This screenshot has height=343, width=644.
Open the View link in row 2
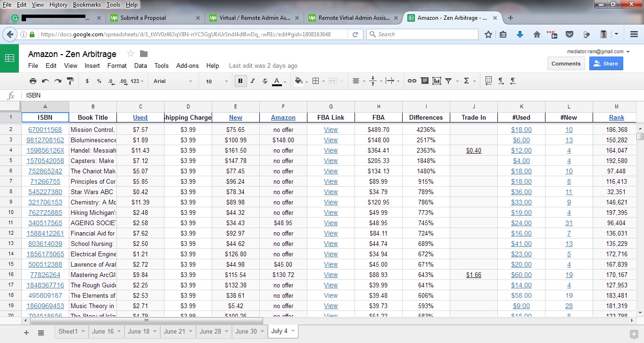pyautogui.click(x=331, y=130)
